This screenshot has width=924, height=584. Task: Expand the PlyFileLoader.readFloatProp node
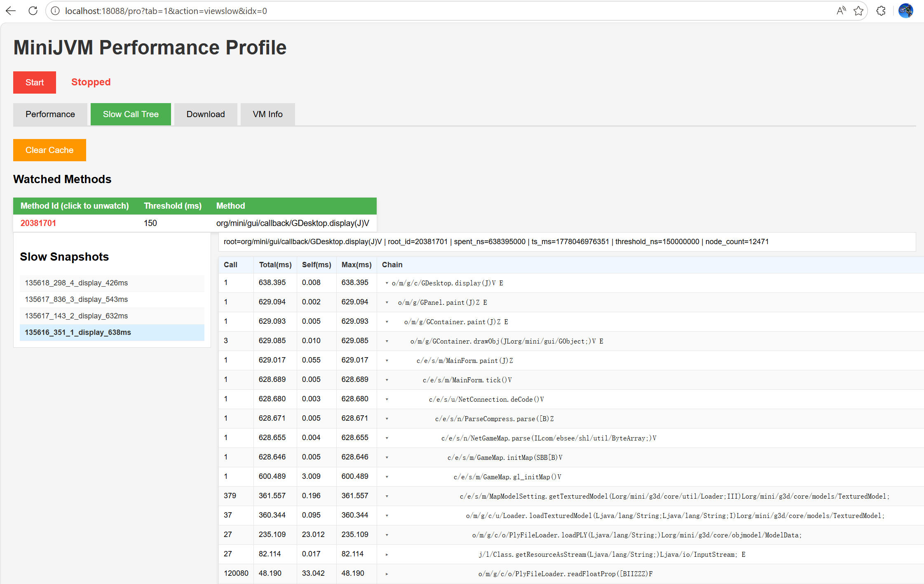[387, 574]
